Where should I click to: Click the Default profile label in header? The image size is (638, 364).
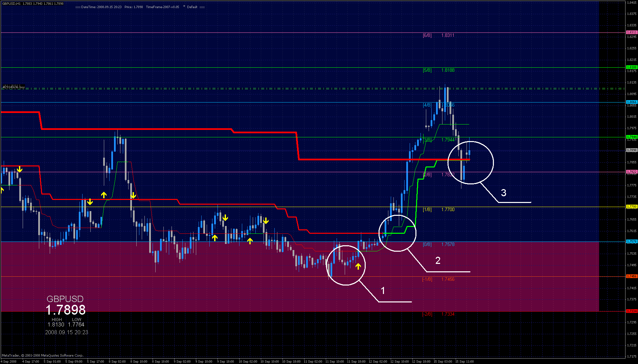tap(192, 7)
